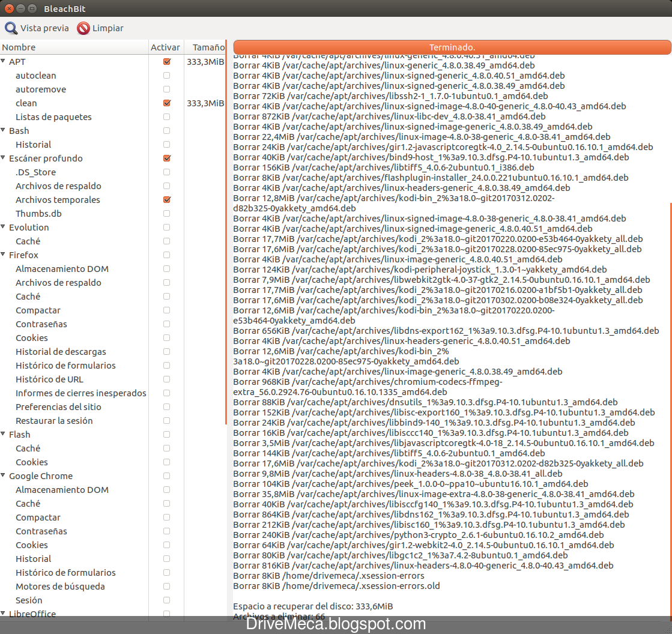
Task: Click the vertical scrollbar beside the cleaner list
Action: [x=226, y=240]
